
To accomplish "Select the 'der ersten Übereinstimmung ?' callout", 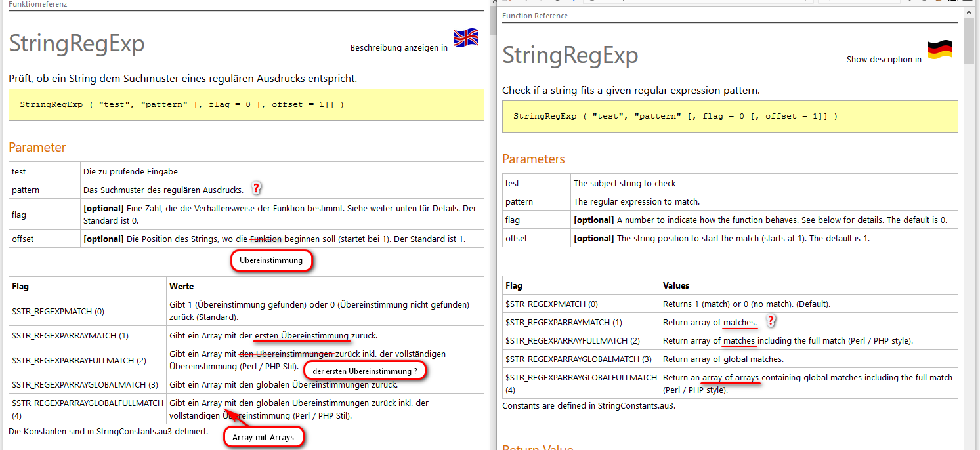I will tap(365, 371).
